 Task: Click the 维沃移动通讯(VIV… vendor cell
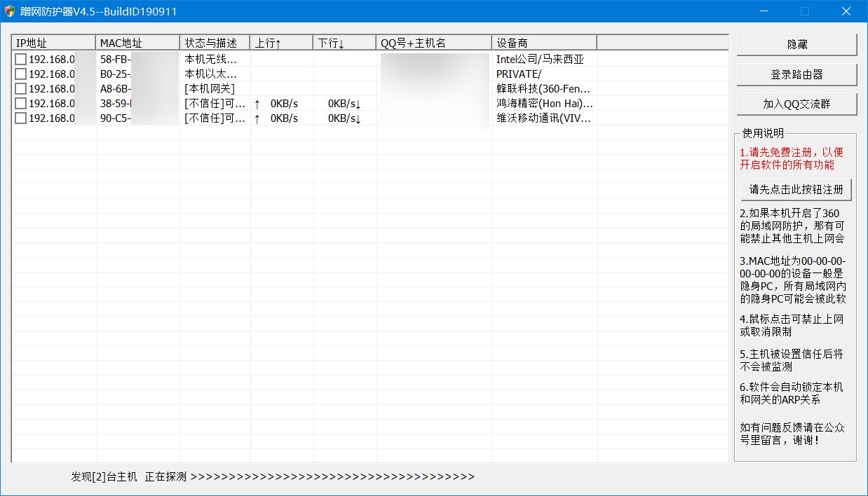coord(544,118)
